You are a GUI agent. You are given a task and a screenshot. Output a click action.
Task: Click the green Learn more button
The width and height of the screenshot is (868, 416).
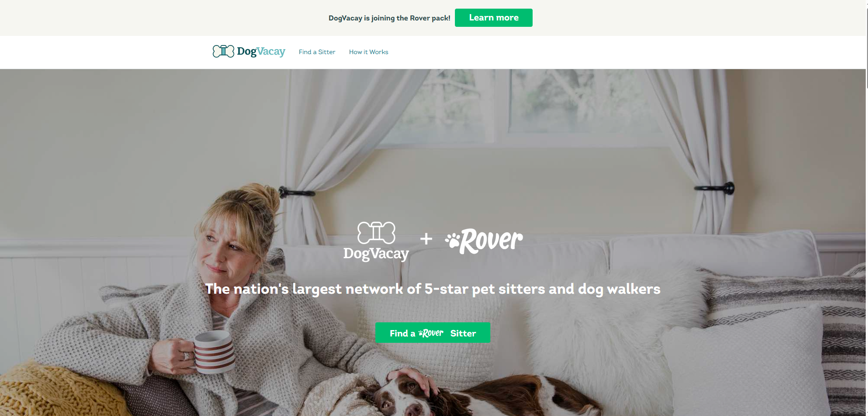(x=494, y=18)
